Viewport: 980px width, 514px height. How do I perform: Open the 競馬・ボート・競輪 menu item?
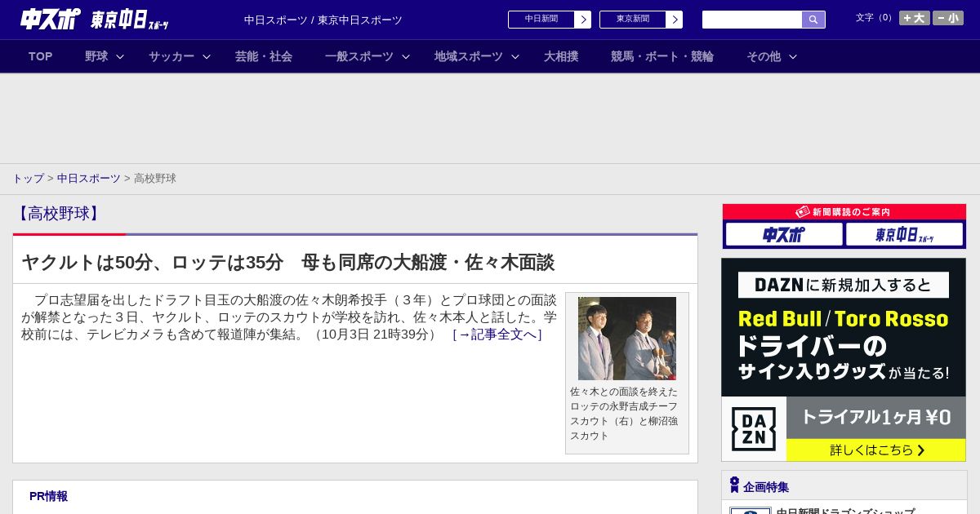tap(662, 56)
